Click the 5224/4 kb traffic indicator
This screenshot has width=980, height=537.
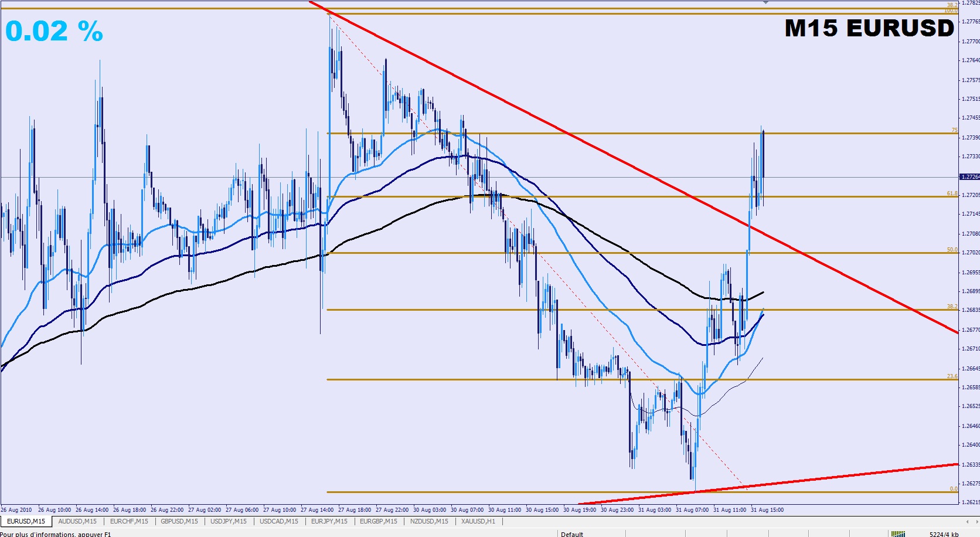coord(944,534)
